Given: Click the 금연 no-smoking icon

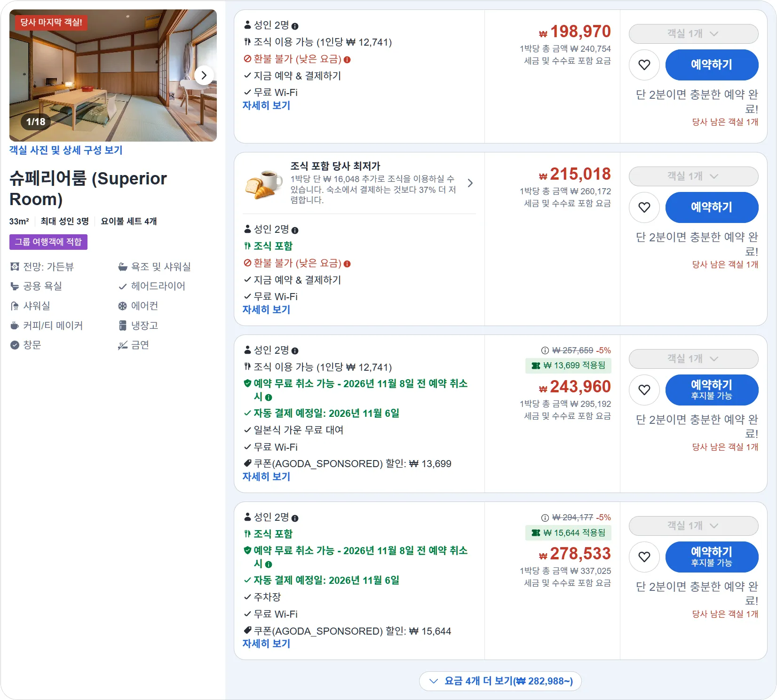Looking at the screenshot, I should (123, 345).
